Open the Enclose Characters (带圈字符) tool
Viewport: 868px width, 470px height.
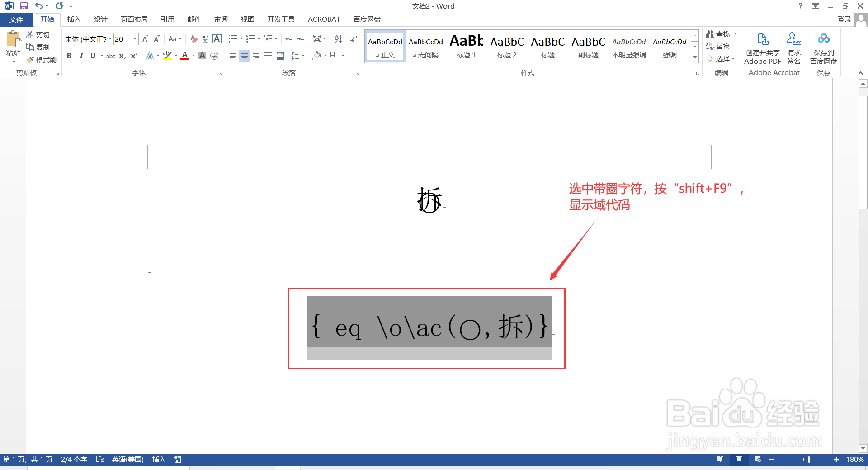[x=214, y=56]
